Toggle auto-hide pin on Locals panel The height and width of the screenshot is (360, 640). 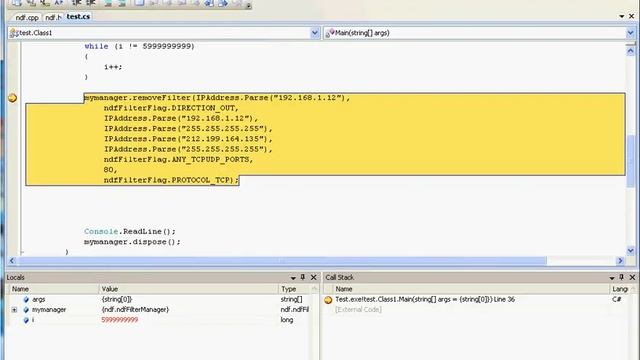tap(303, 277)
